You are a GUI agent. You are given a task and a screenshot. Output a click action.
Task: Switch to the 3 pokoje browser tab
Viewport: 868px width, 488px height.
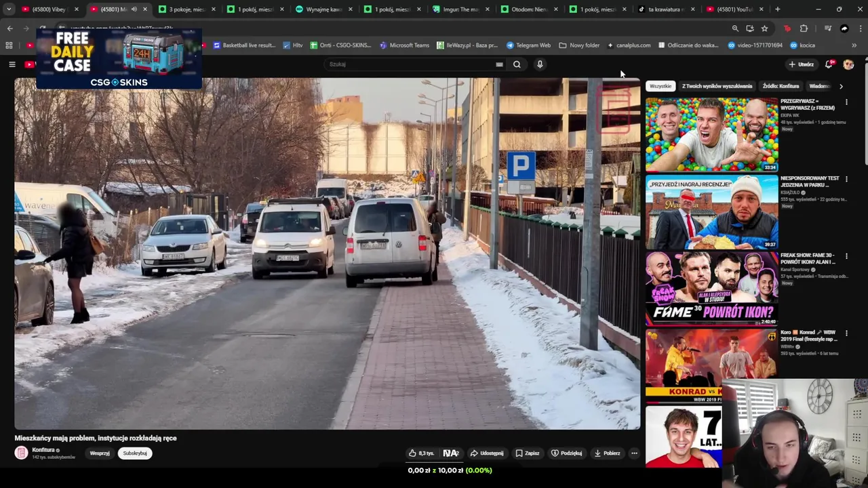pyautogui.click(x=185, y=9)
